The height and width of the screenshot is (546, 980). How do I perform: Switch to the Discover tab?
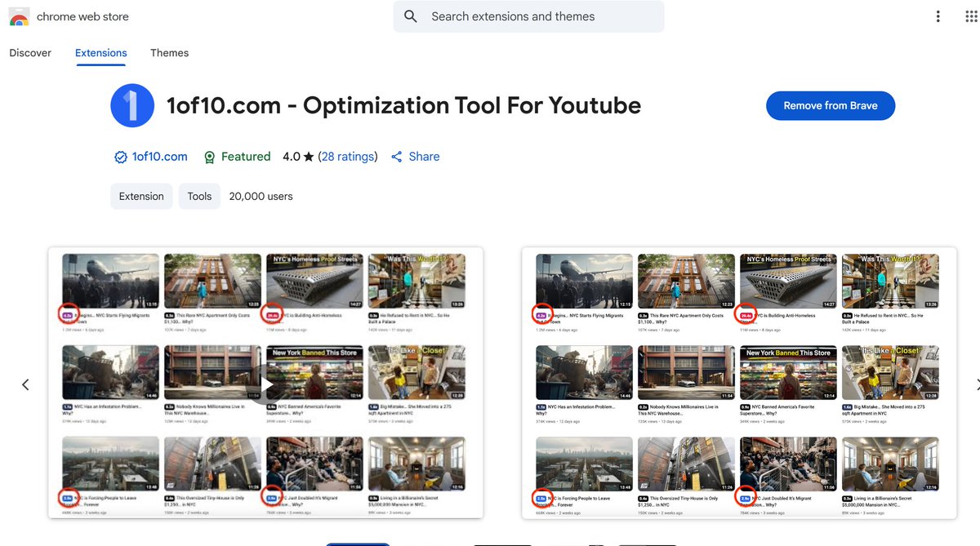pyautogui.click(x=30, y=53)
